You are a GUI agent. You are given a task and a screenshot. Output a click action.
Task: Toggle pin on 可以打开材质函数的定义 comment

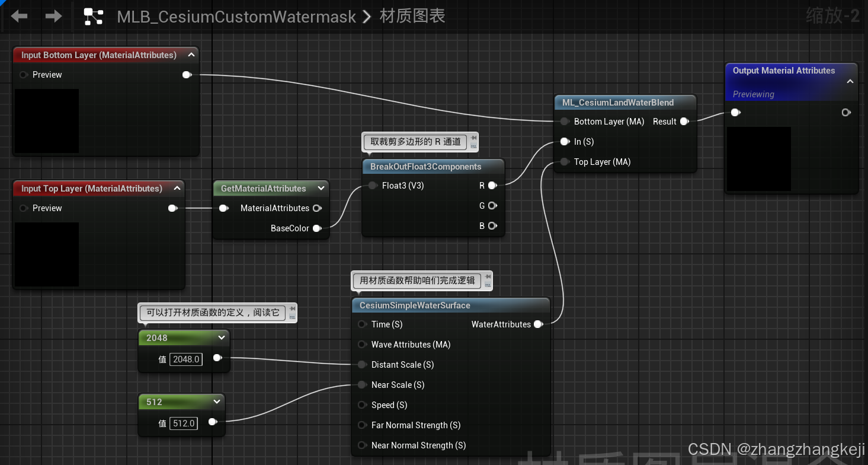click(292, 308)
